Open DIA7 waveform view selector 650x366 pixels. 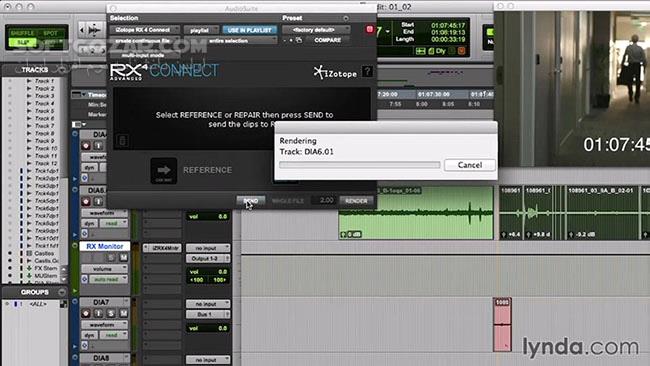[x=104, y=325]
